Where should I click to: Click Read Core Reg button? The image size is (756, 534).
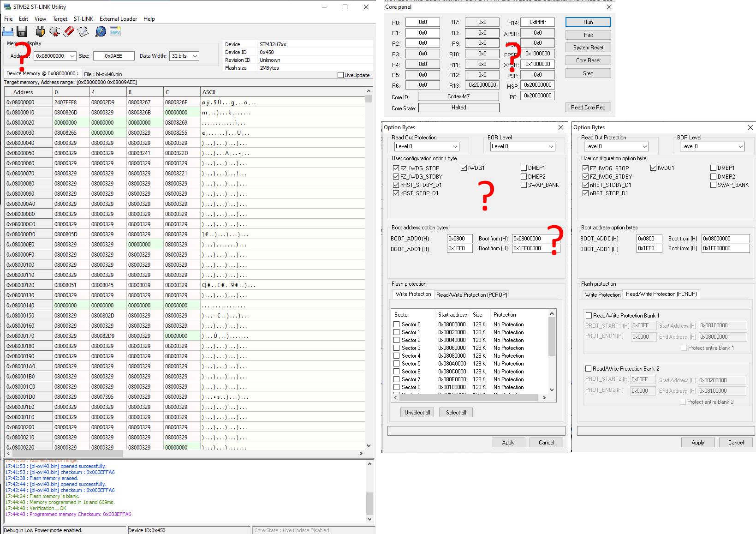[x=588, y=108]
